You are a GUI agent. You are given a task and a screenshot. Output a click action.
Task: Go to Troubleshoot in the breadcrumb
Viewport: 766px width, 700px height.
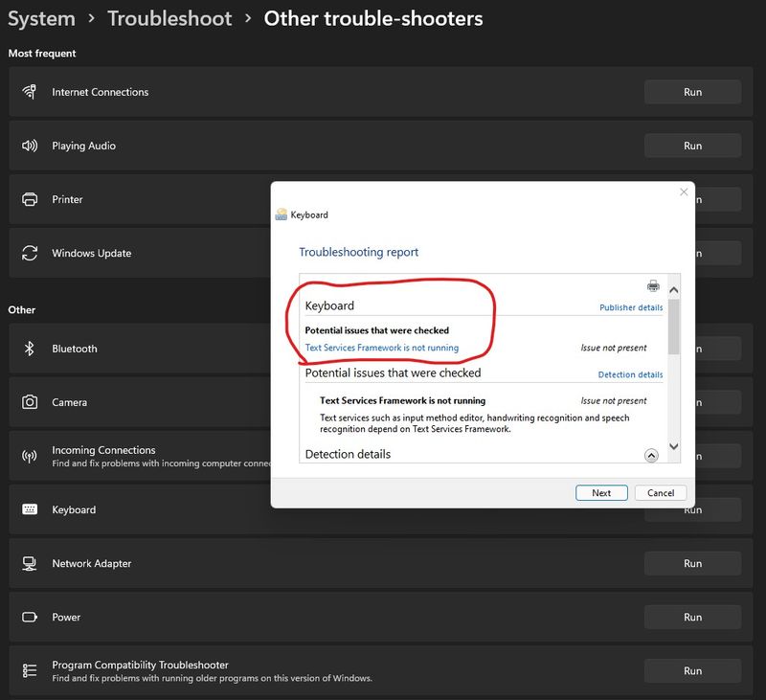[x=169, y=18]
